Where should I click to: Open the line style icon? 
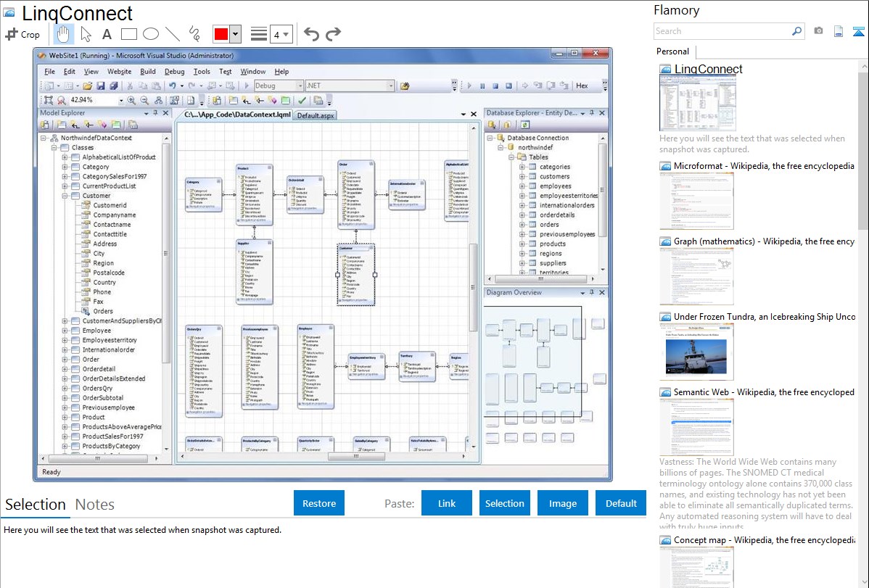259,34
